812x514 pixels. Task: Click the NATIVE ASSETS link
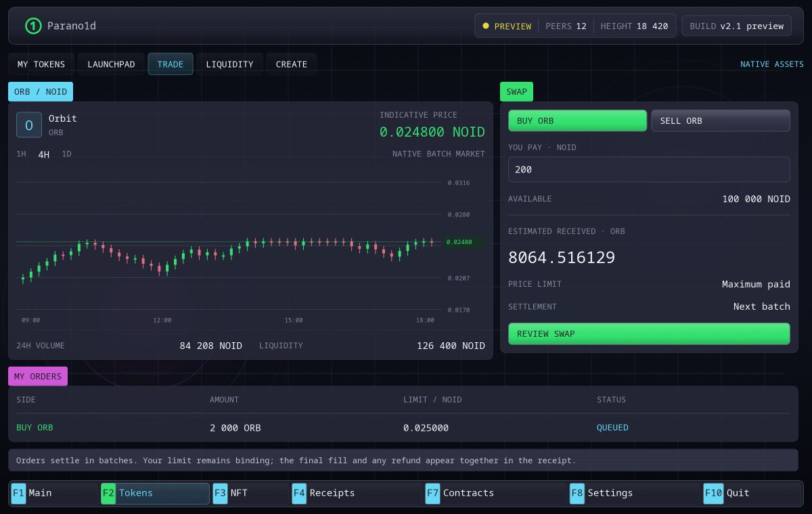tap(772, 64)
